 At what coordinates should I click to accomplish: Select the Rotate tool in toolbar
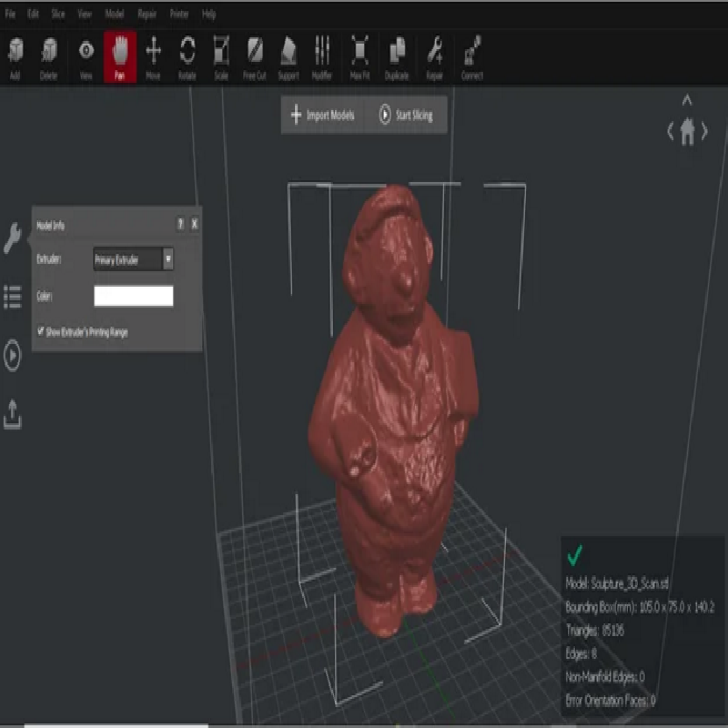(187, 53)
